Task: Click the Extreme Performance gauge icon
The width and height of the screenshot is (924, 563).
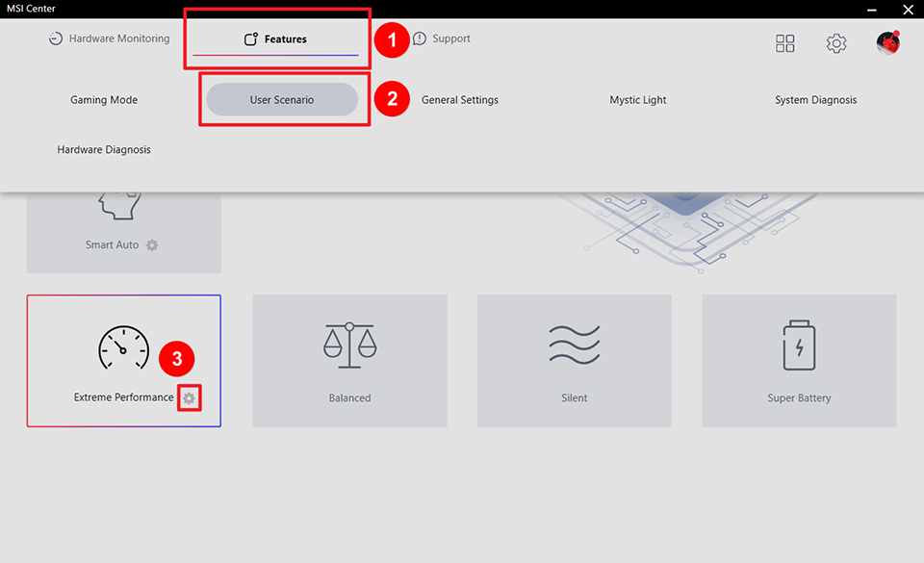Action: pyautogui.click(x=124, y=349)
